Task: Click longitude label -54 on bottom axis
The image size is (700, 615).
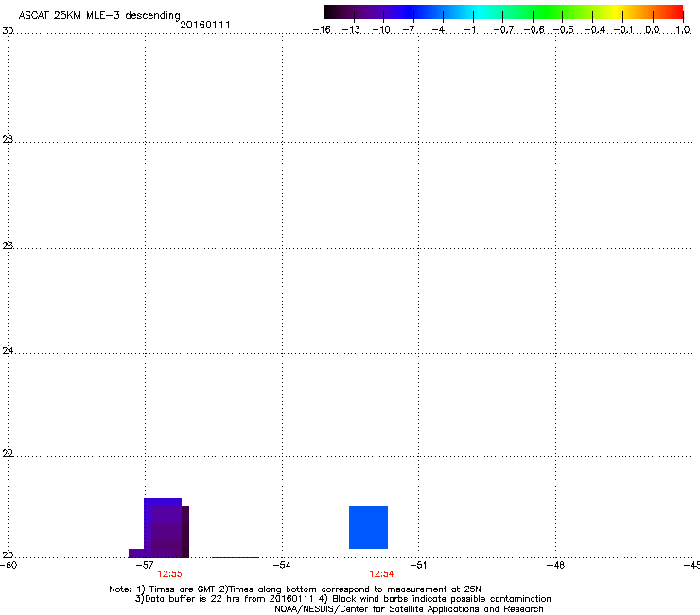Action: click(x=282, y=565)
